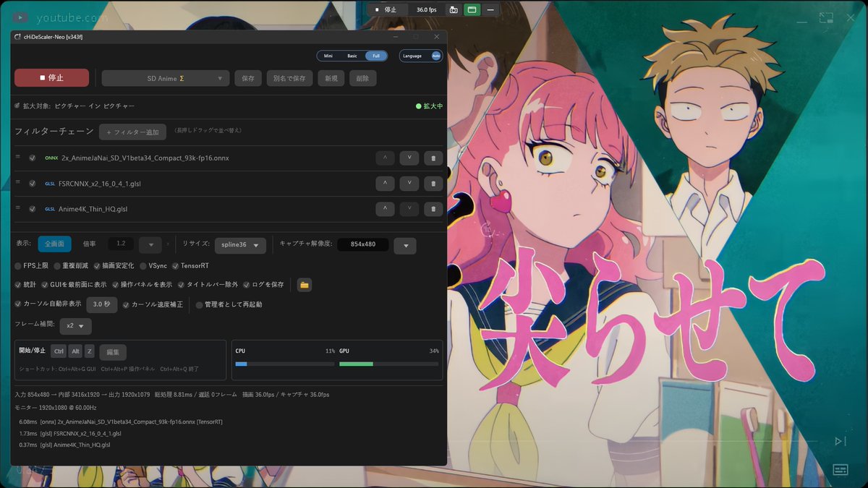Open the SD Anime preset dropdown
868x488 pixels.
pos(166,78)
